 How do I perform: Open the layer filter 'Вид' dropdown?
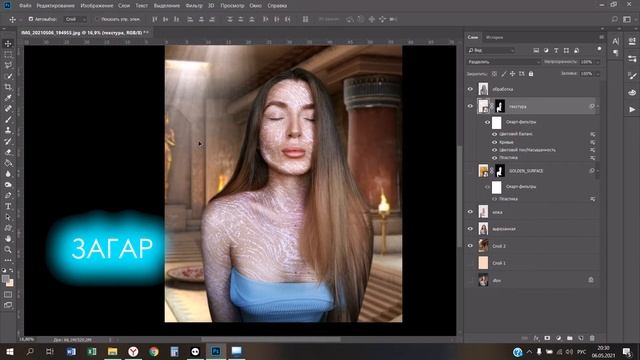[x=491, y=50]
